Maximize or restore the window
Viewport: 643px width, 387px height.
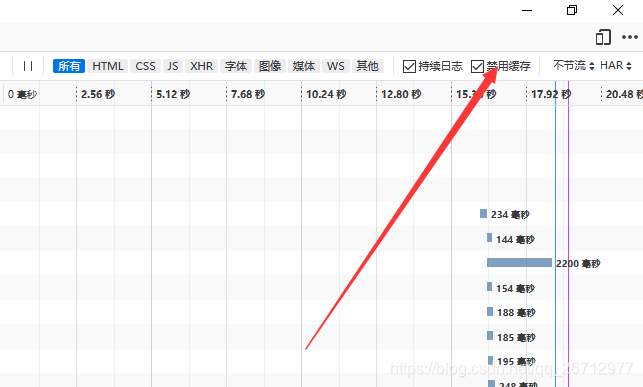tap(572, 10)
